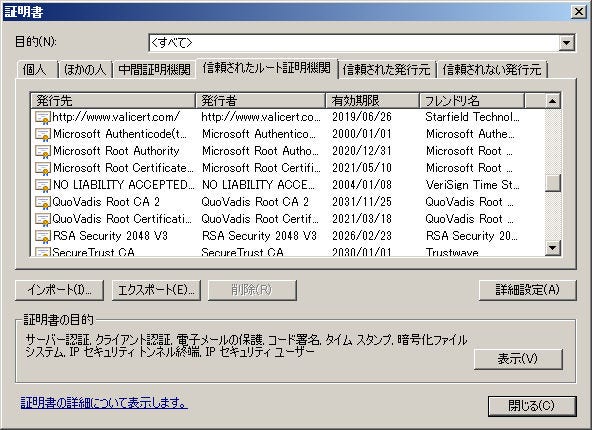Select QuoVadis Root CA 2 issued-to entry
This screenshot has width=592, height=430.
[106, 202]
